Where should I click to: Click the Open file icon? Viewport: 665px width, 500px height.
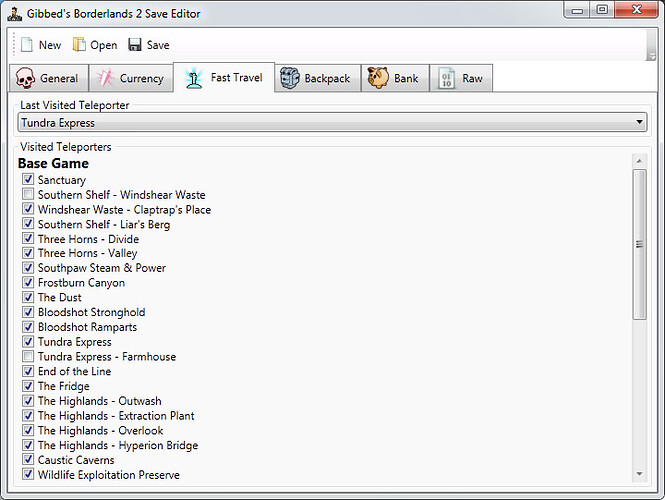(x=79, y=45)
